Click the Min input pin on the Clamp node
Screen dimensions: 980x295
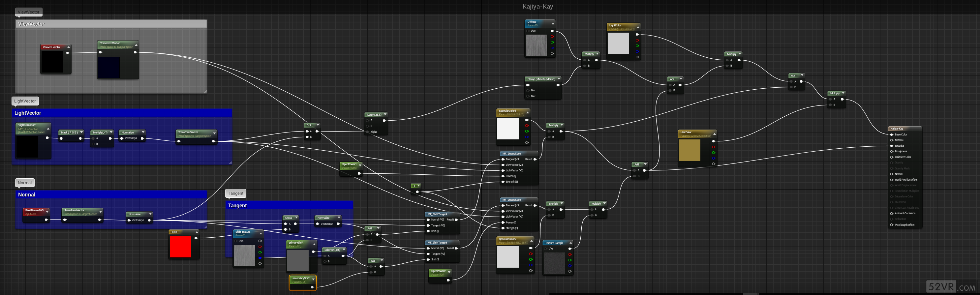point(528,90)
